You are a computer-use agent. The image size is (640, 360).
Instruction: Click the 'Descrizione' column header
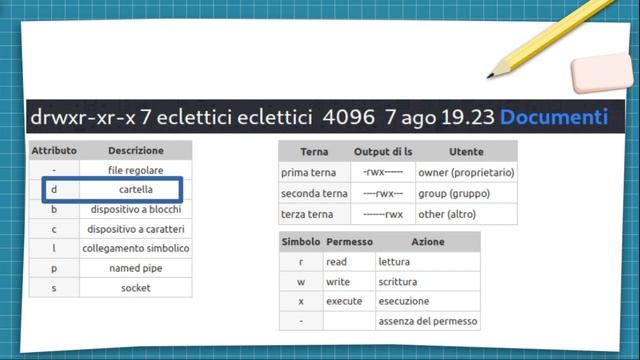click(136, 151)
